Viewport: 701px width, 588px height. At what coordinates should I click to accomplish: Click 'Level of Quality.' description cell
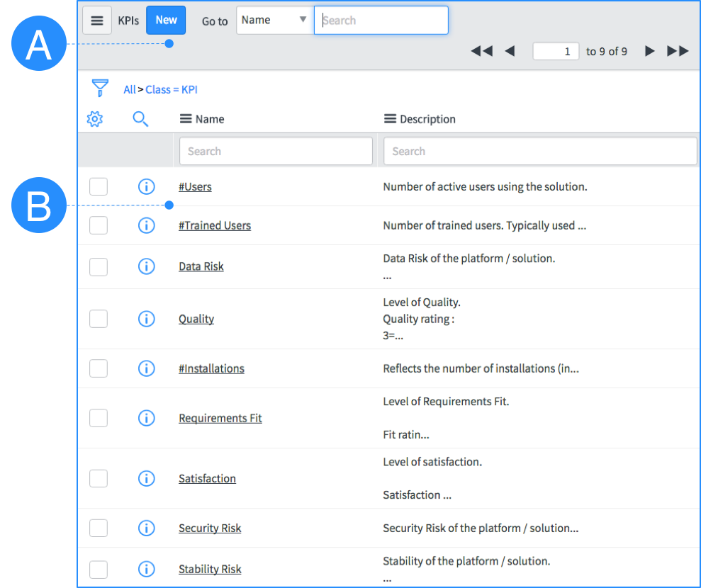coord(422,319)
